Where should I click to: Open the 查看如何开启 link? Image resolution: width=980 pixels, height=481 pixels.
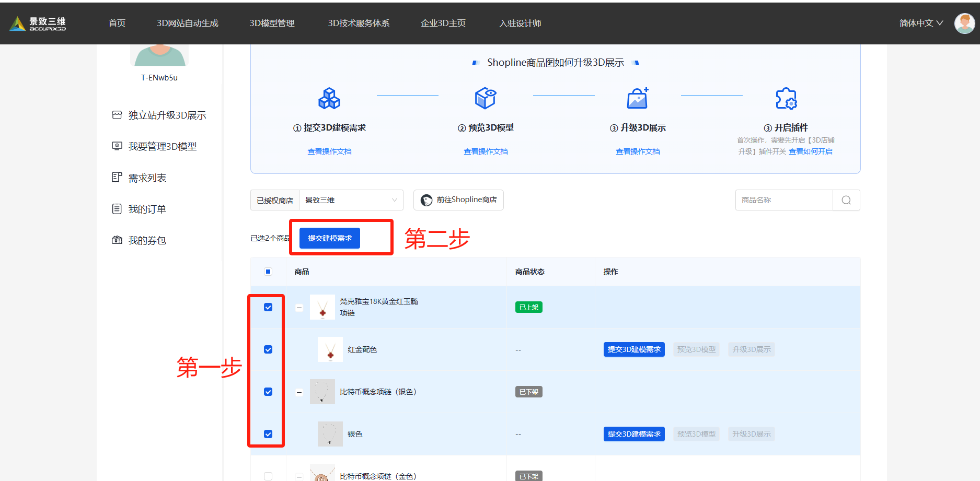pyautogui.click(x=810, y=151)
